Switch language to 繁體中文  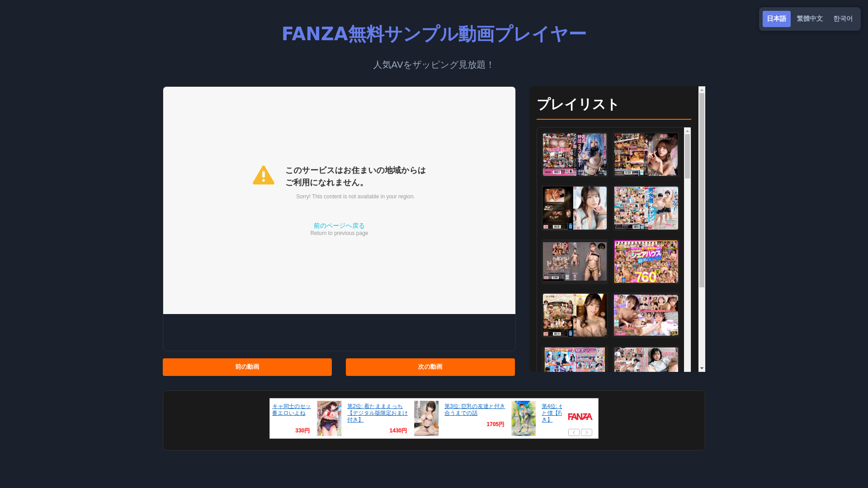tap(810, 19)
